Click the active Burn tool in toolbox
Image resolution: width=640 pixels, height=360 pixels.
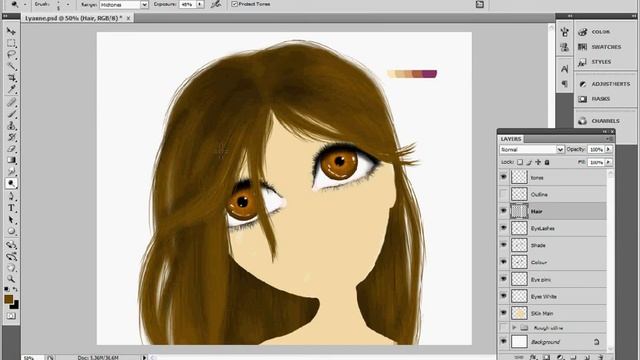pyautogui.click(x=11, y=183)
